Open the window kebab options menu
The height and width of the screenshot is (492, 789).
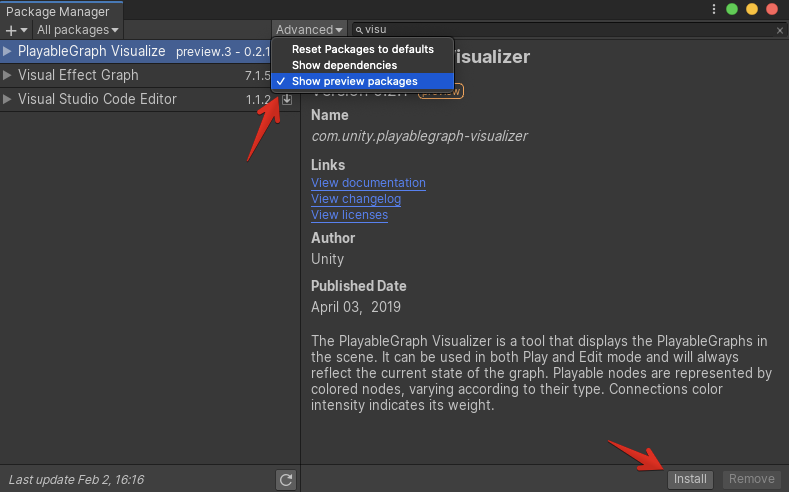(714, 9)
